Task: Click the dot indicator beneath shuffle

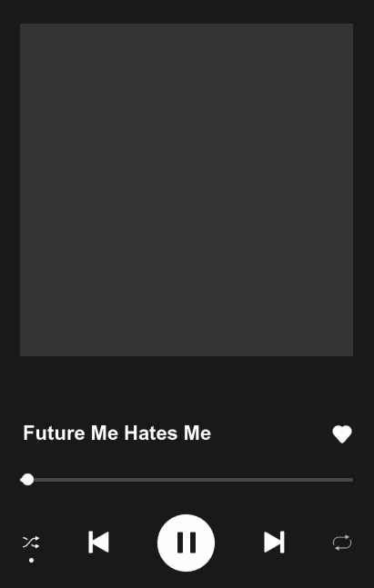Action: pyautogui.click(x=31, y=560)
